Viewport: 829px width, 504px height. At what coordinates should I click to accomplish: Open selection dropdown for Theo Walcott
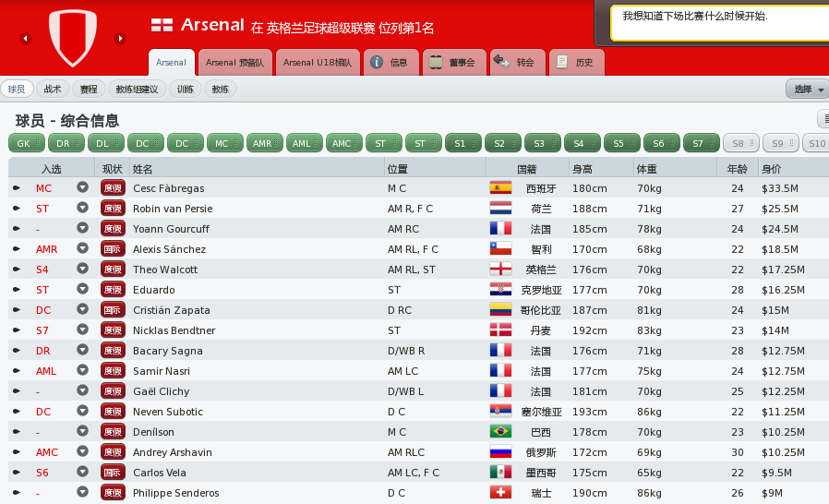pyautogui.click(x=82, y=269)
